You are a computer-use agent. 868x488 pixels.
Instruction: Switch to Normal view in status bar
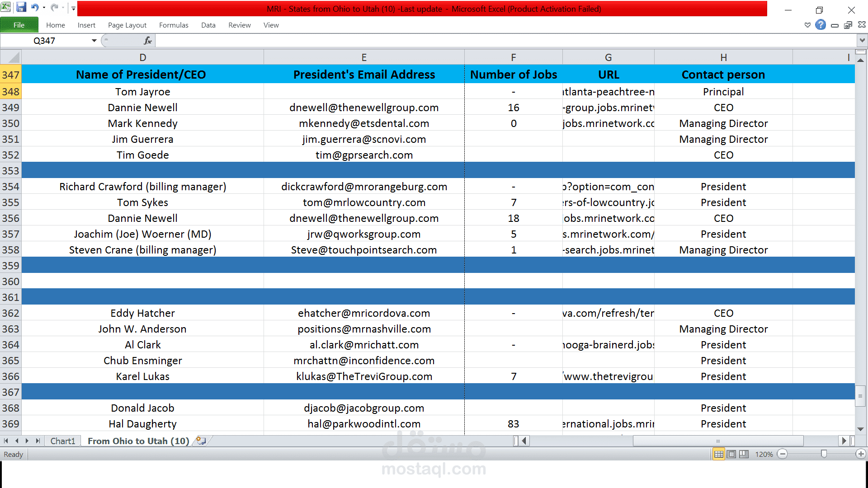718,454
